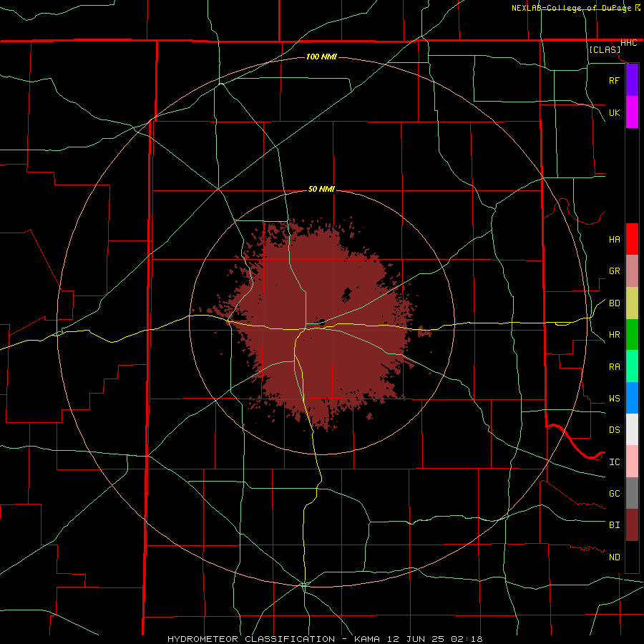Image resolution: width=644 pixels, height=644 pixels.
Task: Click the GR salmon legend swatch
Action: pos(632,271)
